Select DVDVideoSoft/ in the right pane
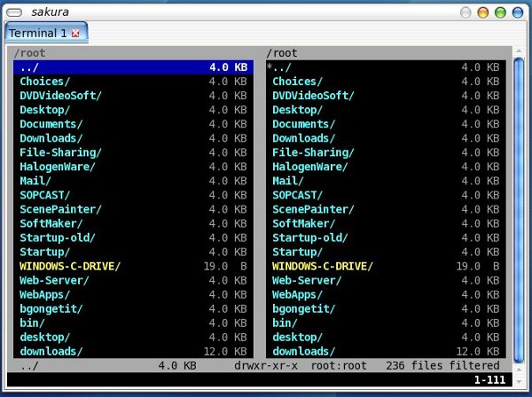 386,96
